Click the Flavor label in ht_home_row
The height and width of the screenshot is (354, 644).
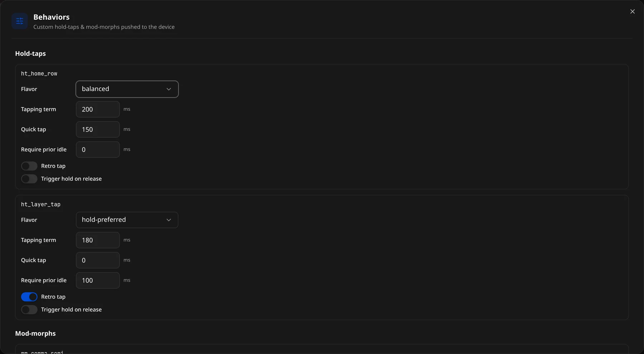[x=29, y=89]
